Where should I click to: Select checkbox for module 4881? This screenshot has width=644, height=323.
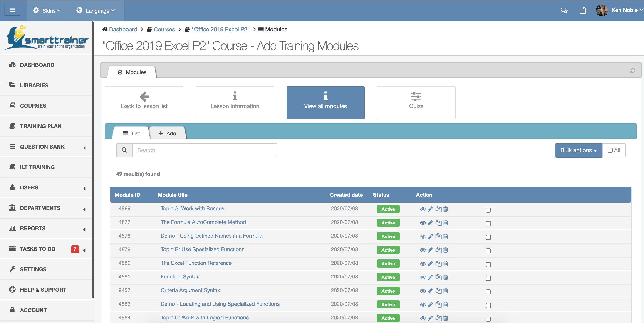(x=488, y=278)
